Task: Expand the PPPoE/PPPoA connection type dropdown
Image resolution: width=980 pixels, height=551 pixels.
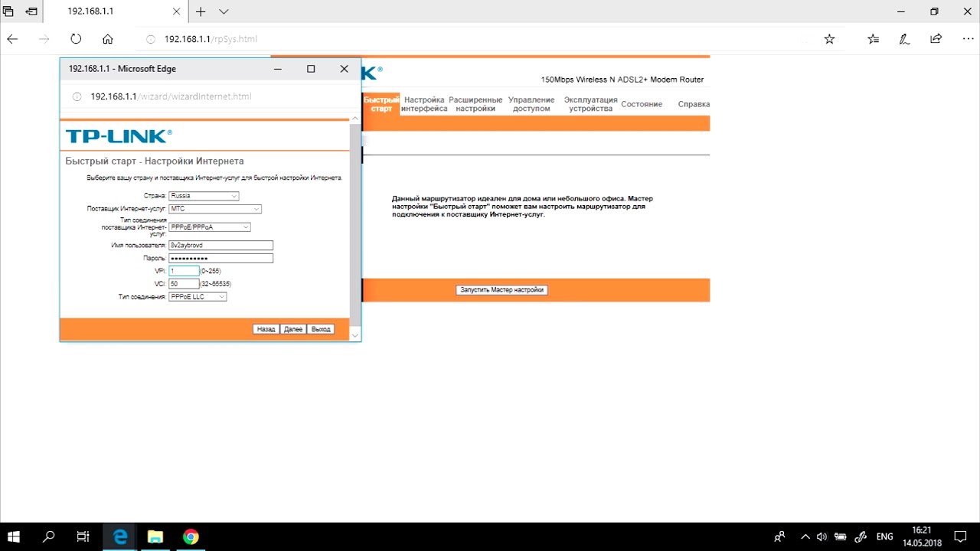Action: click(210, 227)
